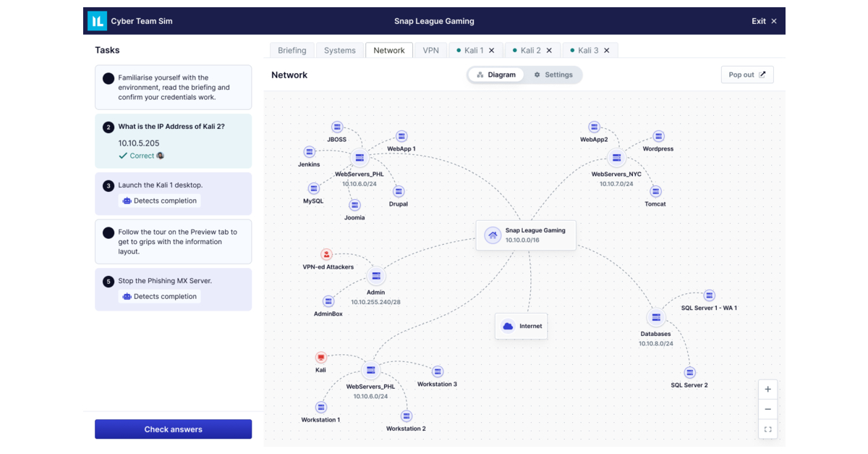Open the Briefing tab

click(x=292, y=51)
